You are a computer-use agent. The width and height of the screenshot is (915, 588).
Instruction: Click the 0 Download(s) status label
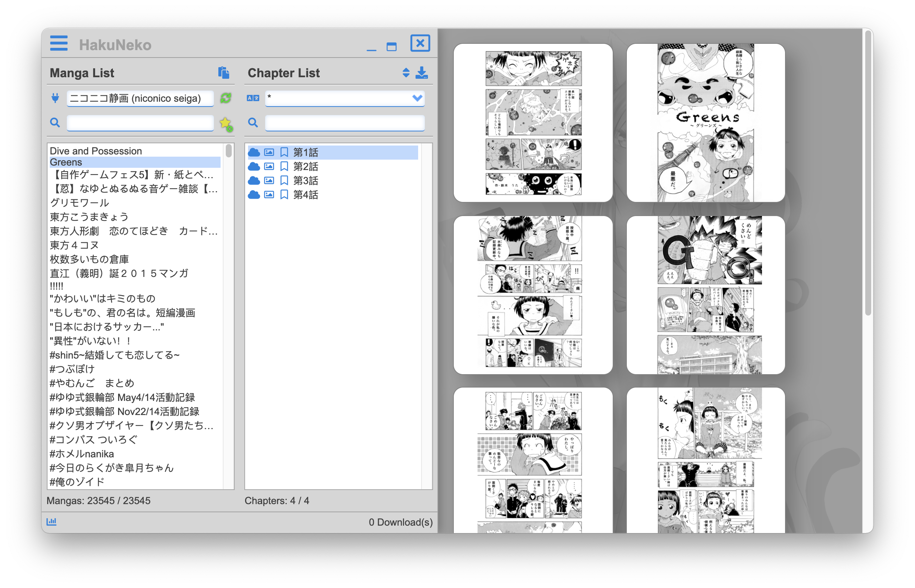click(x=400, y=522)
